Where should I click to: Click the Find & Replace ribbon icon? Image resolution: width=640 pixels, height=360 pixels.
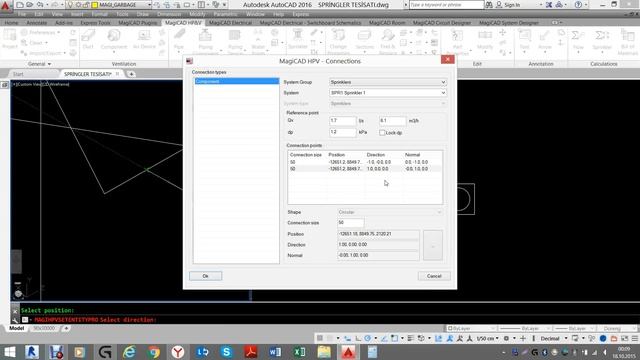(388, 42)
